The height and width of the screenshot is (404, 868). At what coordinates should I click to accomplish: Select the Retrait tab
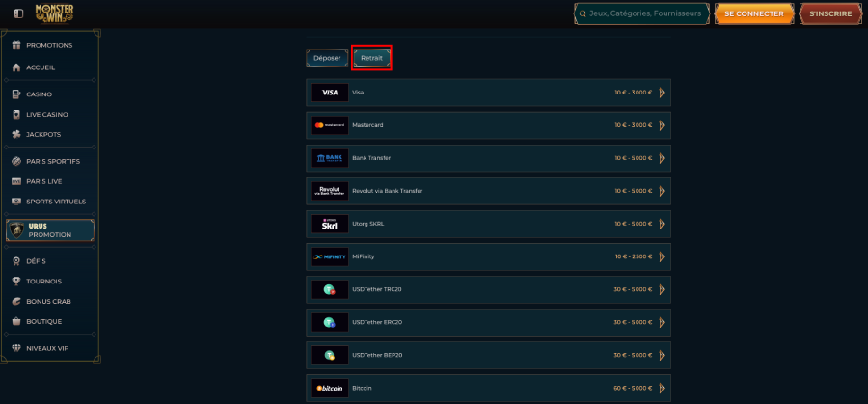[x=371, y=58]
